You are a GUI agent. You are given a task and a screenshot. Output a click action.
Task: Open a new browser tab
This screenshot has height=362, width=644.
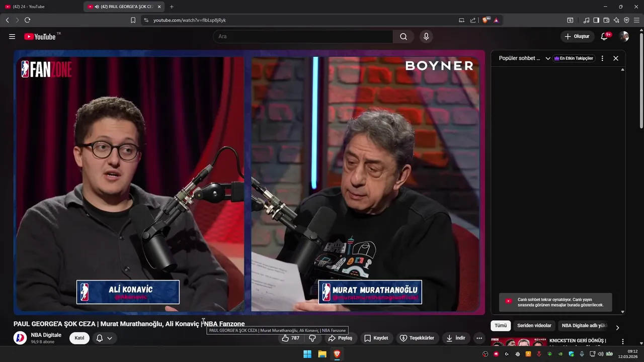click(x=172, y=7)
